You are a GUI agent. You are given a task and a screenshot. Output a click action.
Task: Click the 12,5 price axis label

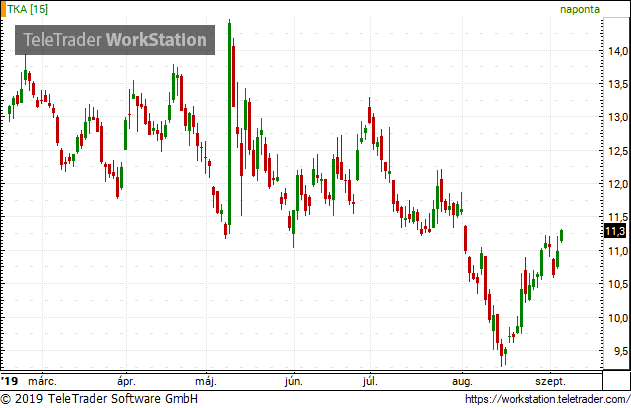(618, 151)
